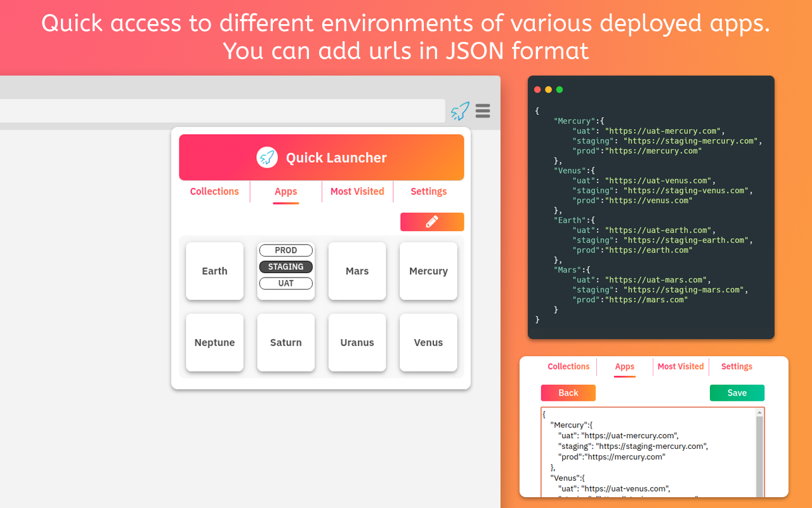
Task: Select the UAT environment option
Action: coord(286,283)
